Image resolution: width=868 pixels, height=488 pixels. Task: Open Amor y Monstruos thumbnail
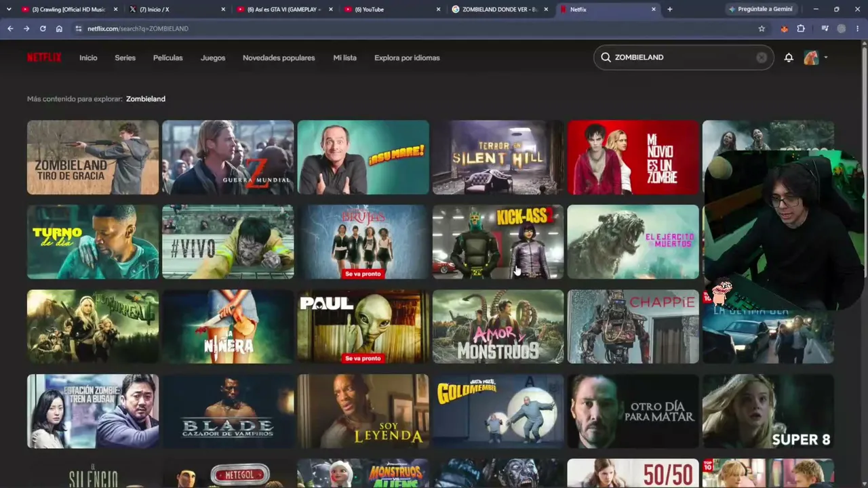pyautogui.click(x=498, y=327)
